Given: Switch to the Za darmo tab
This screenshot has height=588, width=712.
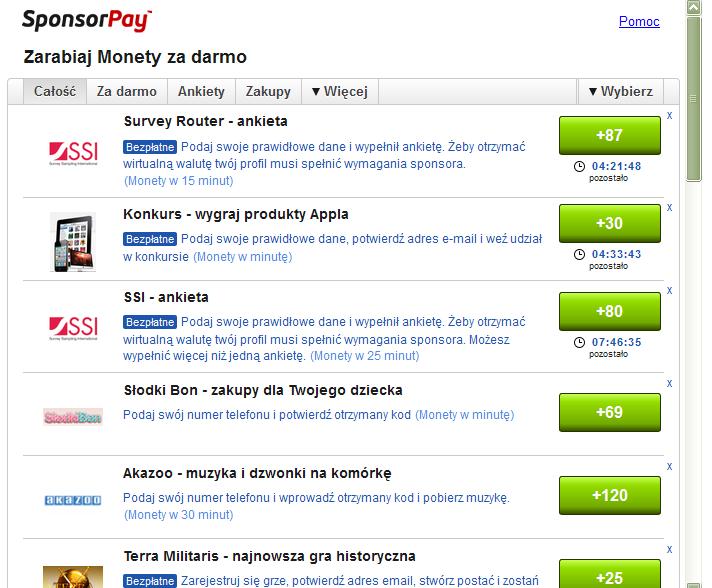Looking at the screenshot, I should tap(127, 91).
